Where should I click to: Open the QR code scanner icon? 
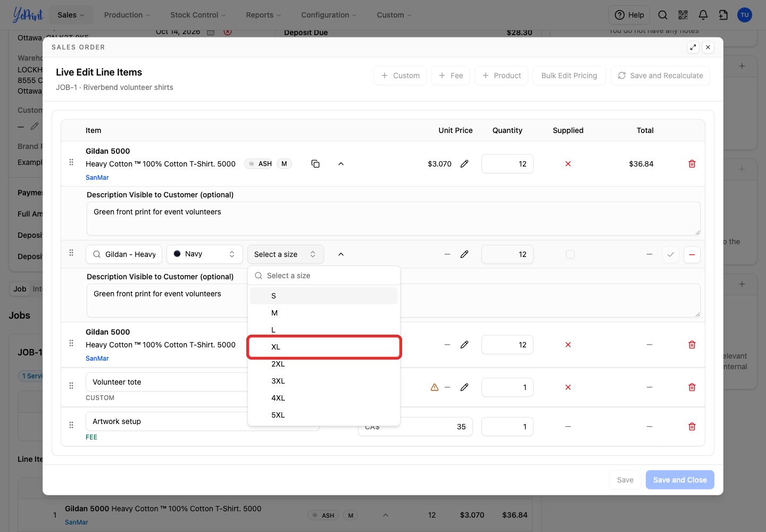[683, 15]
